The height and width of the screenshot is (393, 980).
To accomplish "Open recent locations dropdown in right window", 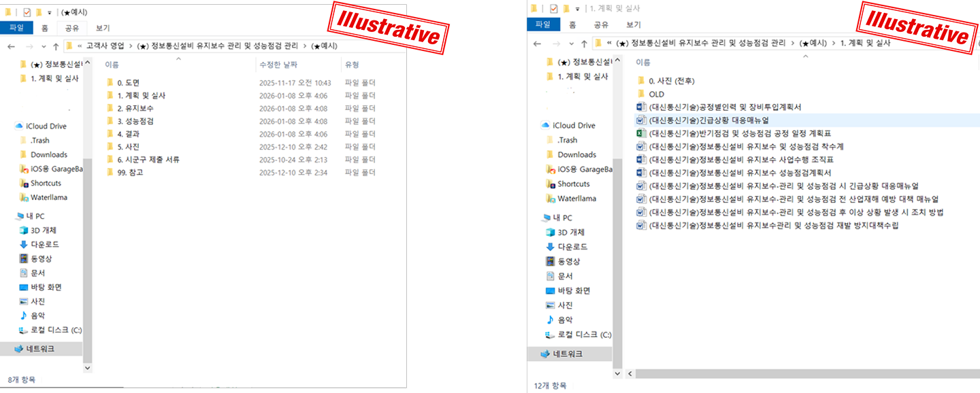I will pos(570,44).
